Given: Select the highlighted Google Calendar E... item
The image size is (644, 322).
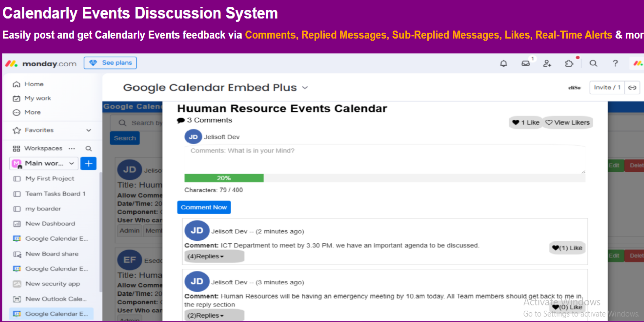Looking at the screenshot, I should [x=51, y=314].
